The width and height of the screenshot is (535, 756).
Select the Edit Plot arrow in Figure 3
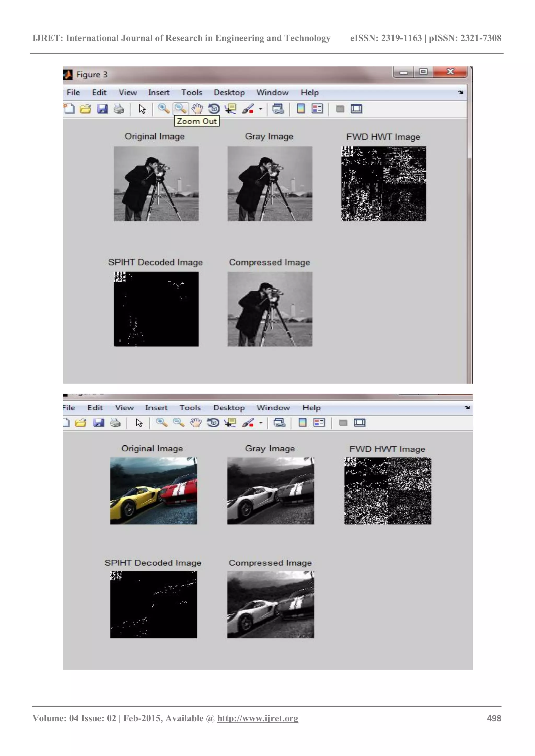pos(142,109)
